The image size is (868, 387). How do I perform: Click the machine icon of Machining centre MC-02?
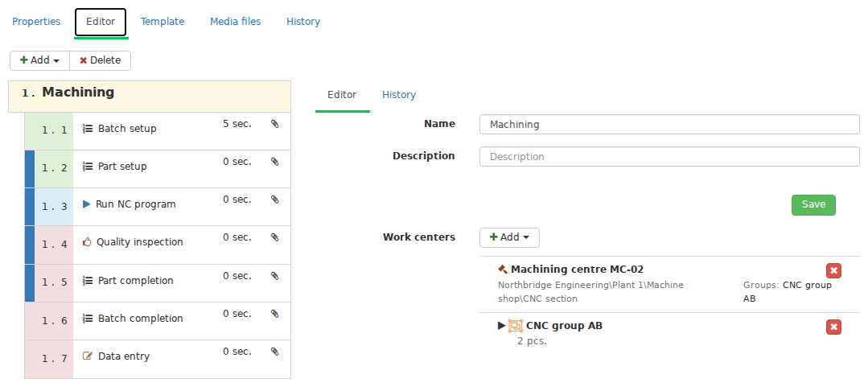pos(503,269)
